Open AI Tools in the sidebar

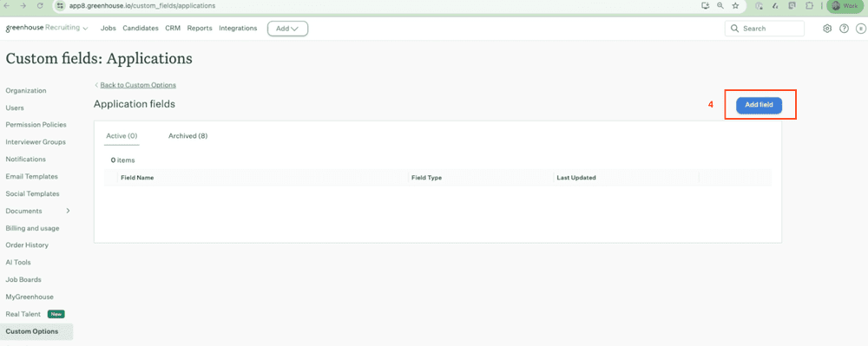coord(18,263)
